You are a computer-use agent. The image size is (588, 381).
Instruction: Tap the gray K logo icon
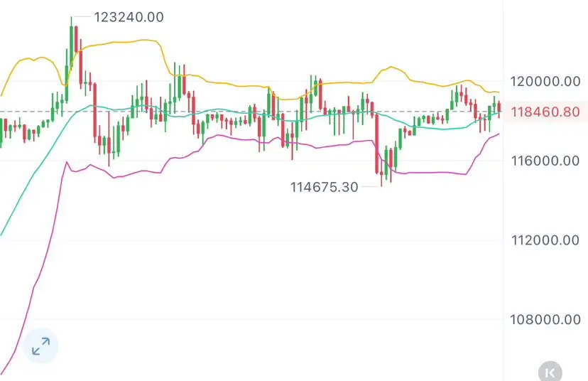[550, 372]
